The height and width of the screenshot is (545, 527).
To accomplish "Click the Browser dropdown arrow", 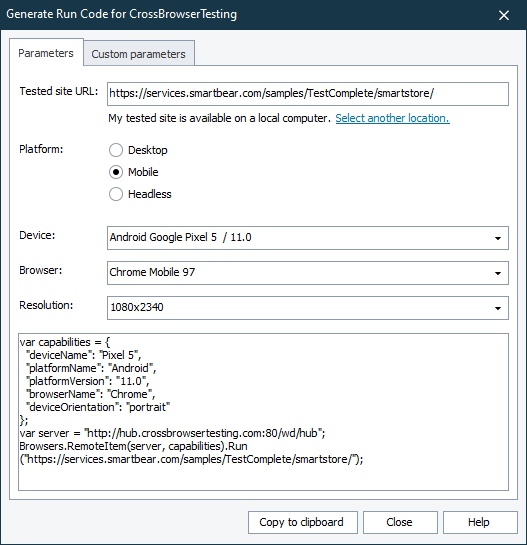I will point(498,273).
